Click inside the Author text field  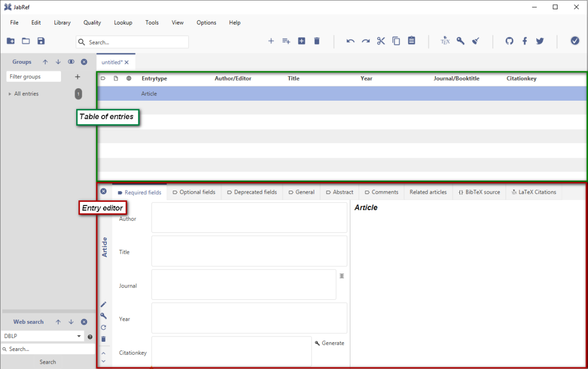pos(249,218)
